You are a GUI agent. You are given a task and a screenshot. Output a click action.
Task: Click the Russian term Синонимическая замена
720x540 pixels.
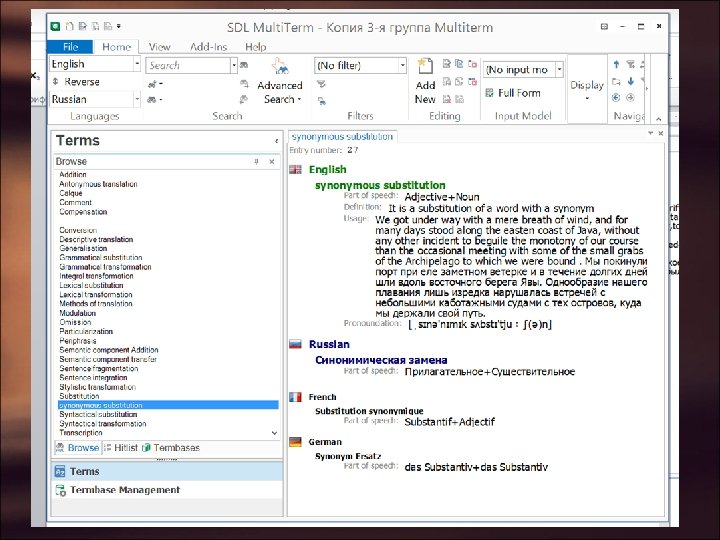click(x=381, y=360)
